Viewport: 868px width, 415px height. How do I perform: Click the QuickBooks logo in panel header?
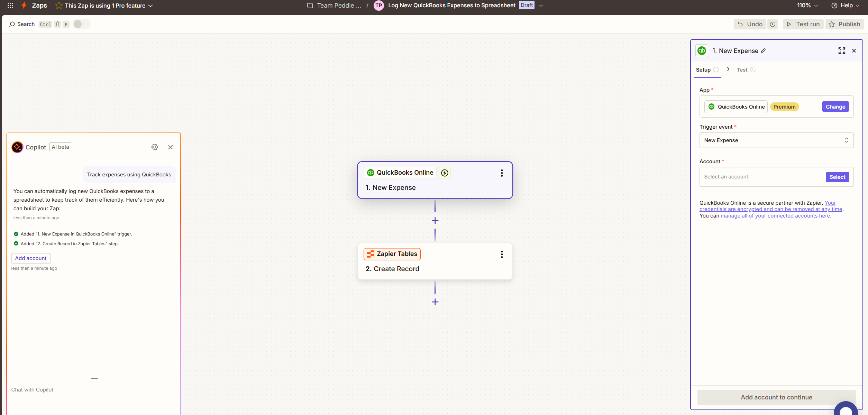click(x=702, y=51)
